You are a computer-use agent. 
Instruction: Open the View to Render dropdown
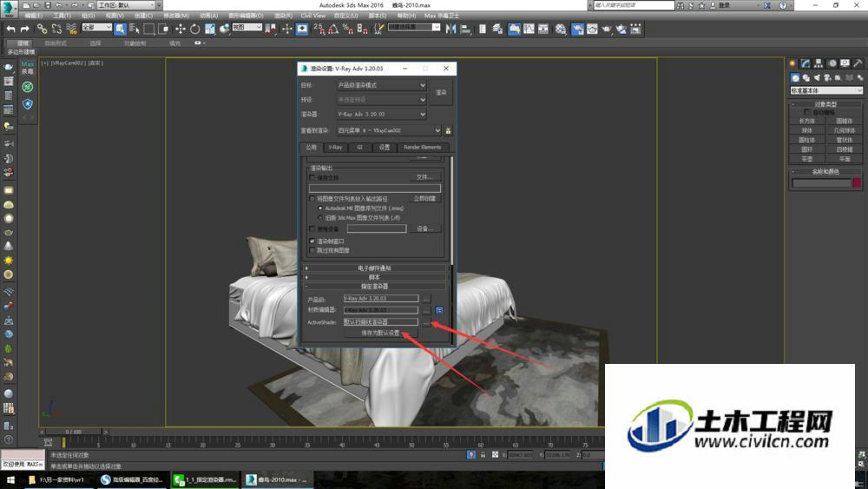coord(389,130)
